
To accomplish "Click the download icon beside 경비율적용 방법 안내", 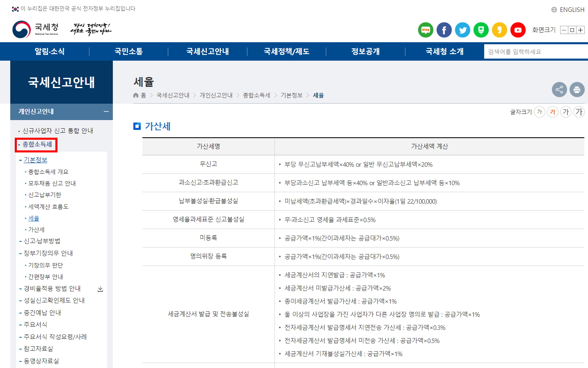I will [100, 288].
